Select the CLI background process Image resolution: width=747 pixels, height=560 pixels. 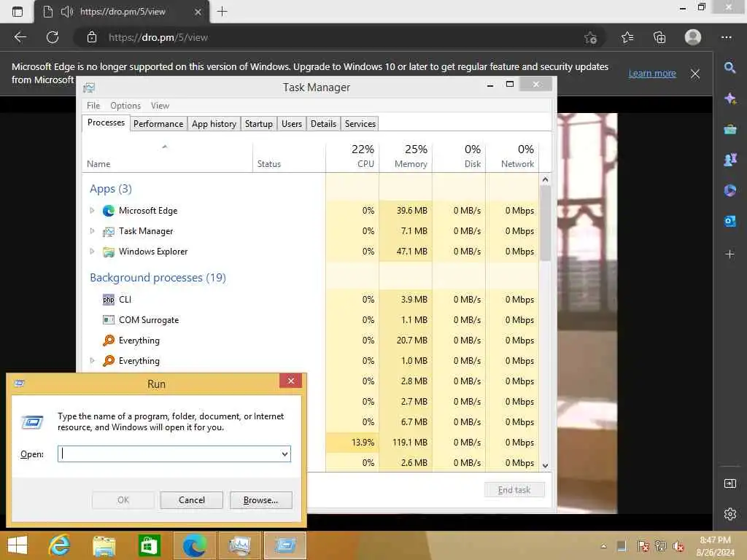(x=311, y=300)
